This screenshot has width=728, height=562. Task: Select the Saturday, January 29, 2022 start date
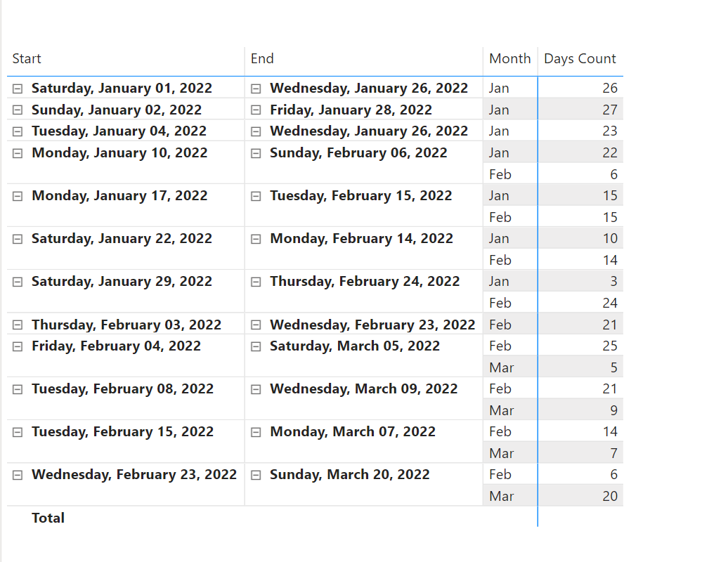pyautogui.click(x=122, y=281)
